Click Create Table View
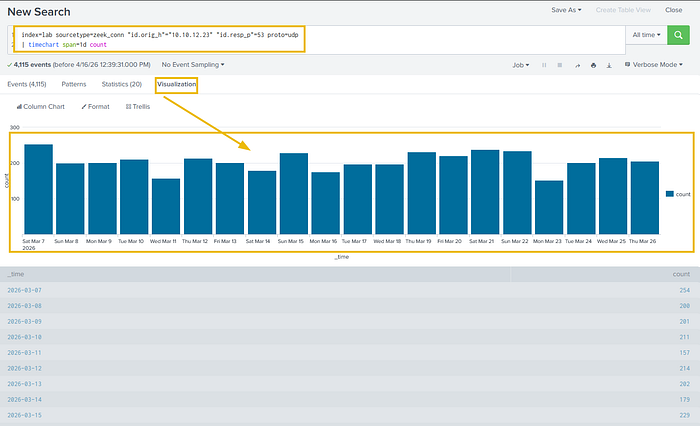700x426 pixels. pos(623,10)
